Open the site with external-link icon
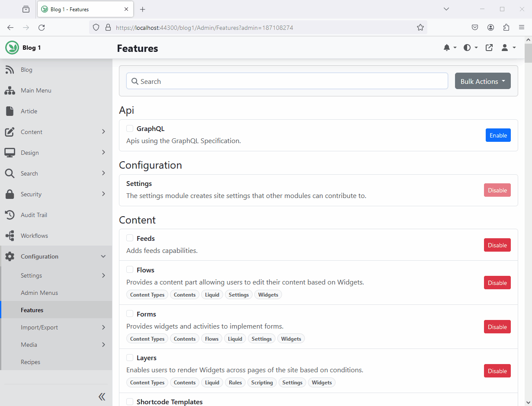This screenshot has height=406, width=532. coord(489,48)
